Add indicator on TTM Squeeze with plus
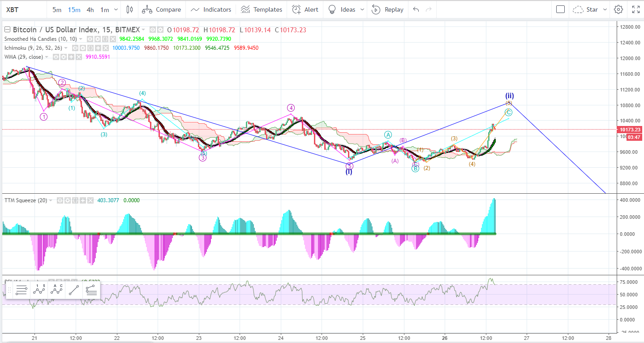The image size is (644, 343). (83, 200)
